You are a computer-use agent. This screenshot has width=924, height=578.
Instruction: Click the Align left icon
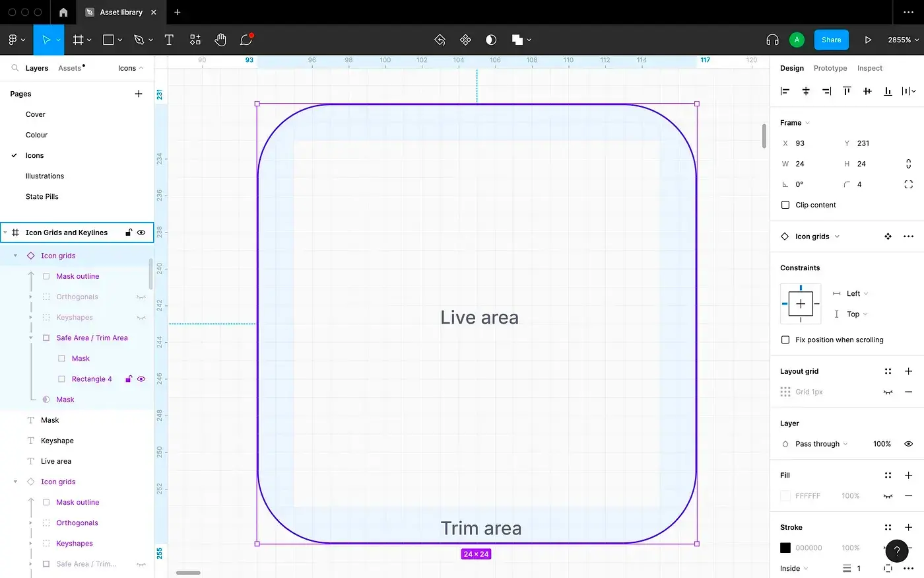click(x=785, y=91)
